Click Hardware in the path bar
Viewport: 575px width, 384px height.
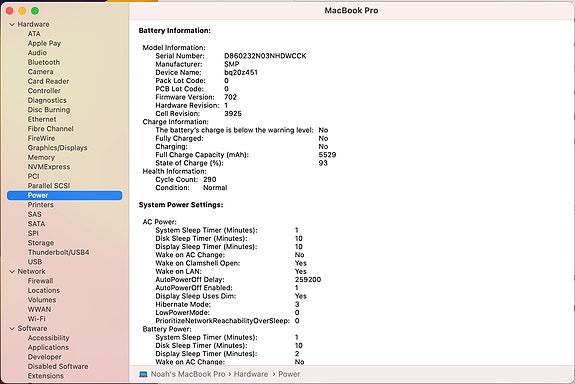(x=251, y=374)
